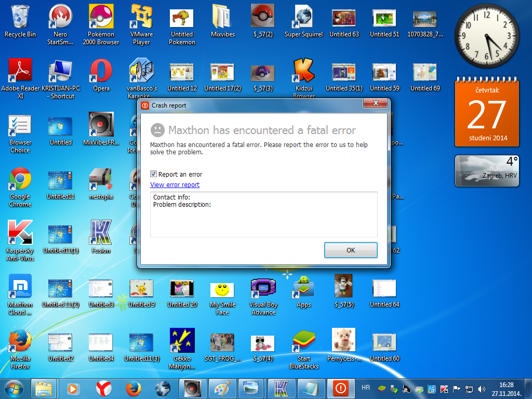The height and width of the screenshot is (399, 532).
Task: Click OK in the Crash report dialog
Action: [x=351, y=250]
